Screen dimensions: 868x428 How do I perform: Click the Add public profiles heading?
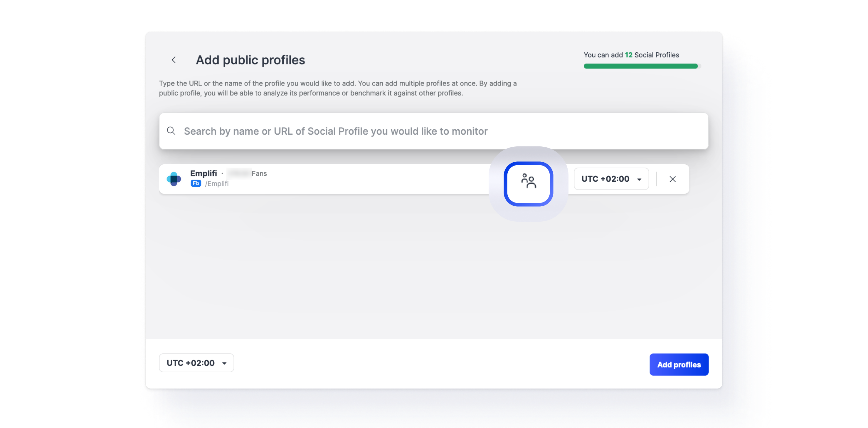point(250,60)
